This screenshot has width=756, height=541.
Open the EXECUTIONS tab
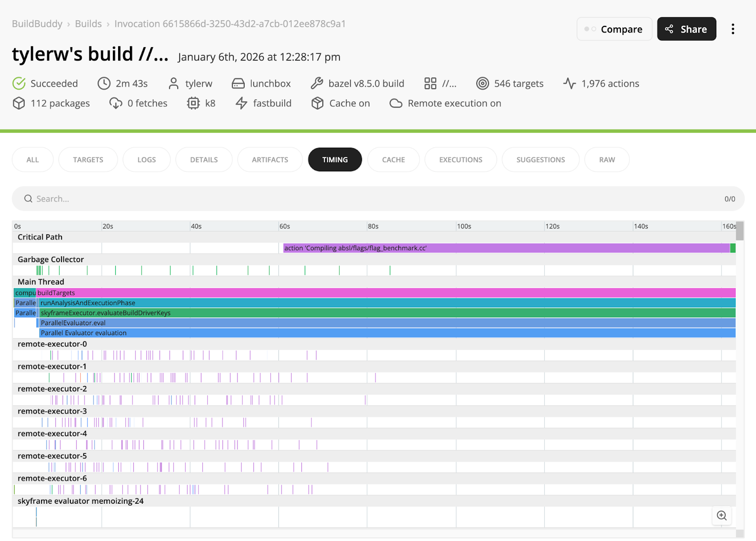click(461, 160)
